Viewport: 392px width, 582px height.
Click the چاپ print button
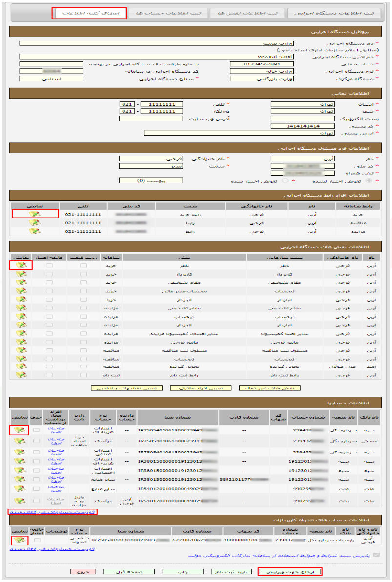coord(183,572)
